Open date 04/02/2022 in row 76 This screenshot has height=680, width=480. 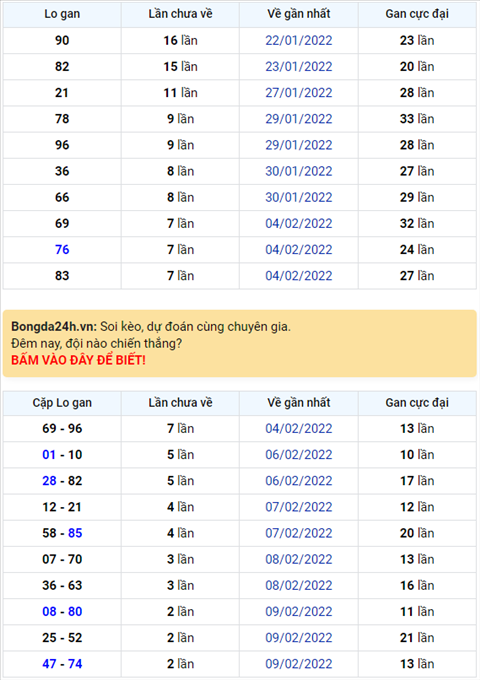299,250
